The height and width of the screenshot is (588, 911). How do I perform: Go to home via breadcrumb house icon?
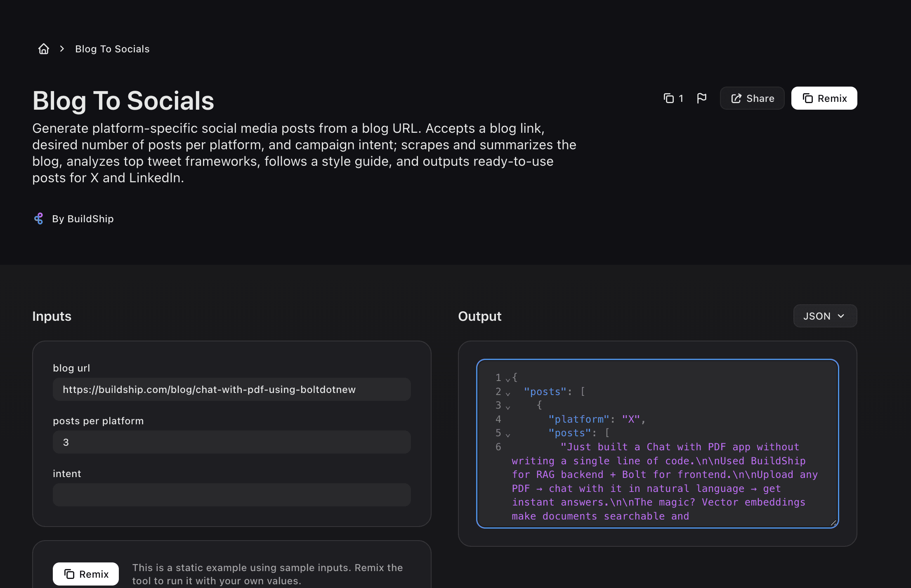tap(44, 49)
